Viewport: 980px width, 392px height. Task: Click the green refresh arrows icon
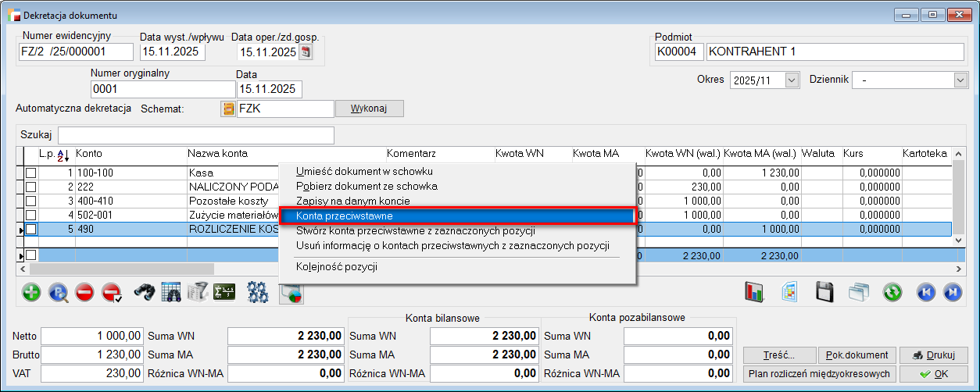[x=892, y=293]
